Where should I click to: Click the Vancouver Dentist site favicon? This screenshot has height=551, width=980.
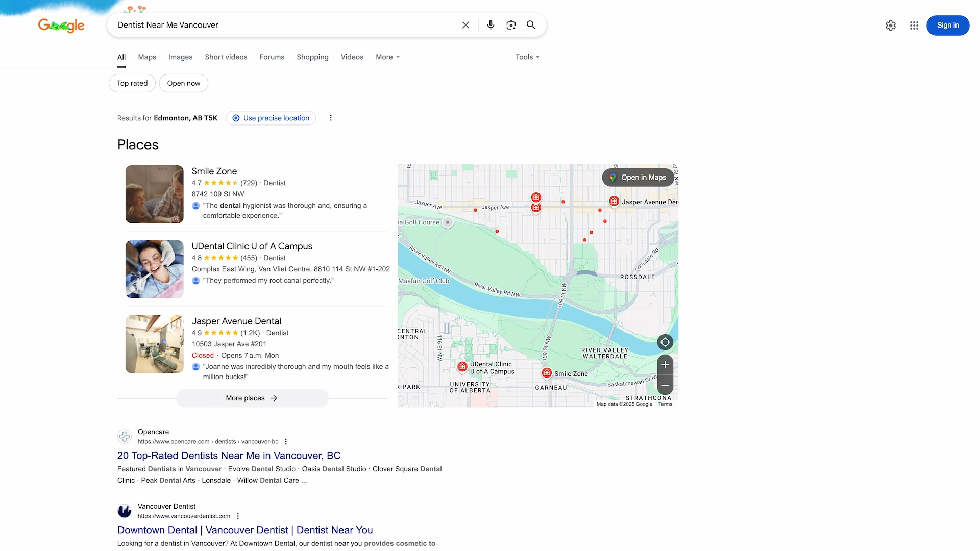pyautogui.click(x=125, y=511)
